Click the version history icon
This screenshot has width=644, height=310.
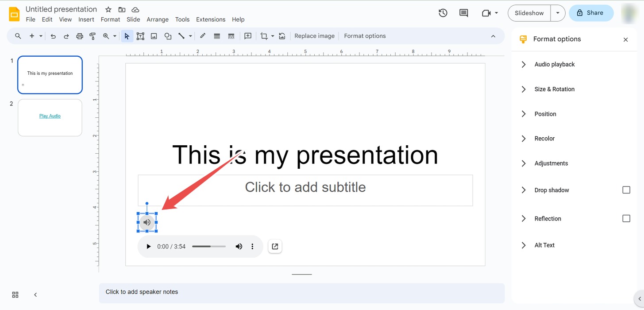[x=443, y=13]
